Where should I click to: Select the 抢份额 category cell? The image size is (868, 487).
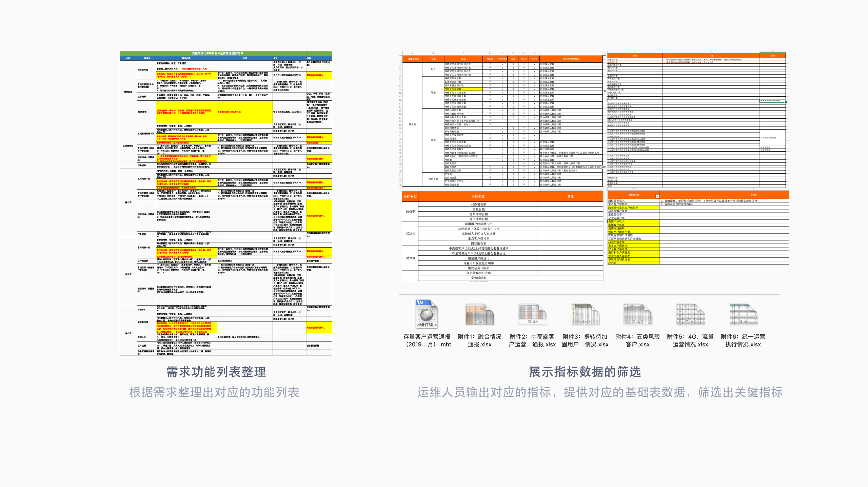click(410, 211)
